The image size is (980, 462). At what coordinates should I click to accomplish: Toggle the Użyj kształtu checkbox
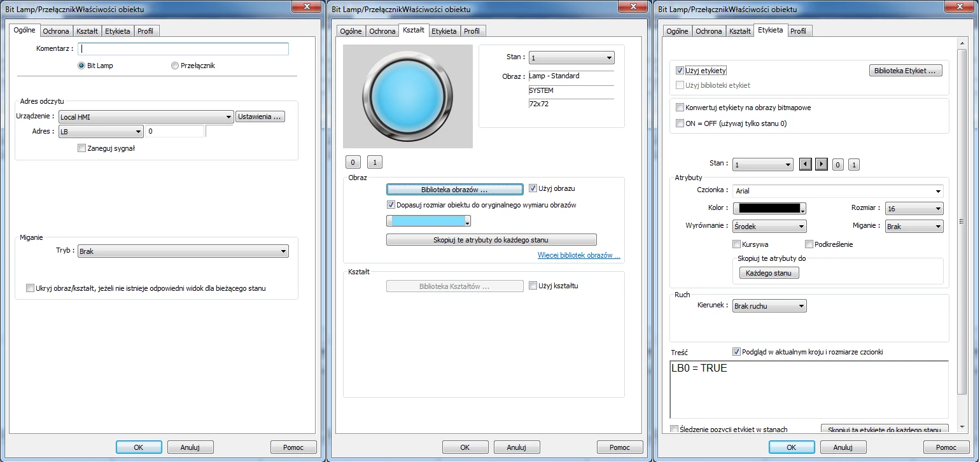coord(533,286)
